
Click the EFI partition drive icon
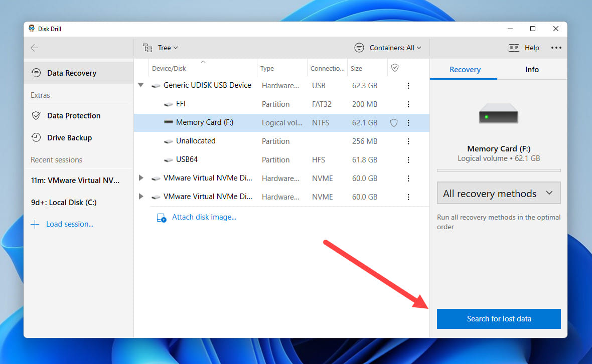point(169,104)
